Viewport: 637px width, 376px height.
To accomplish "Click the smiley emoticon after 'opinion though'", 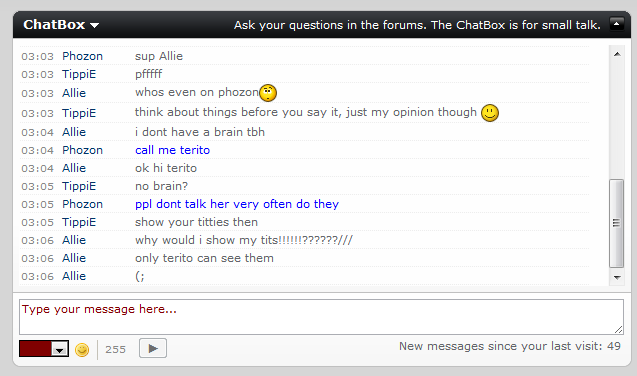I will pyautogui.click(x=490, y=113).
